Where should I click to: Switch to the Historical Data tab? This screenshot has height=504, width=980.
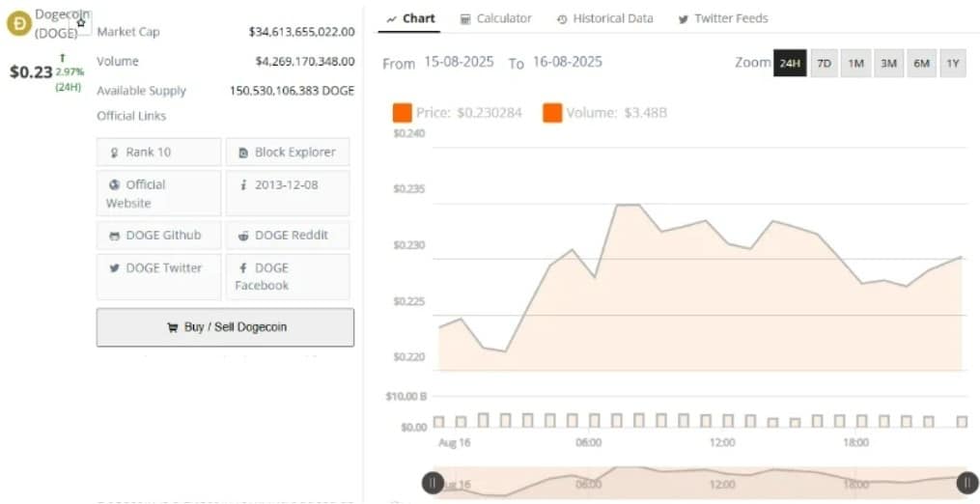604,18
